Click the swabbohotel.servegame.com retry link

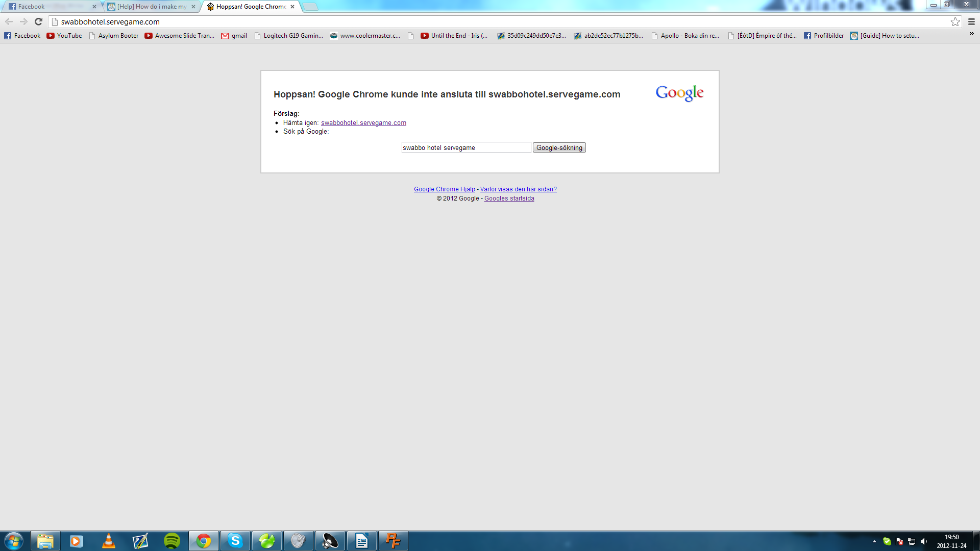[363, 123]
